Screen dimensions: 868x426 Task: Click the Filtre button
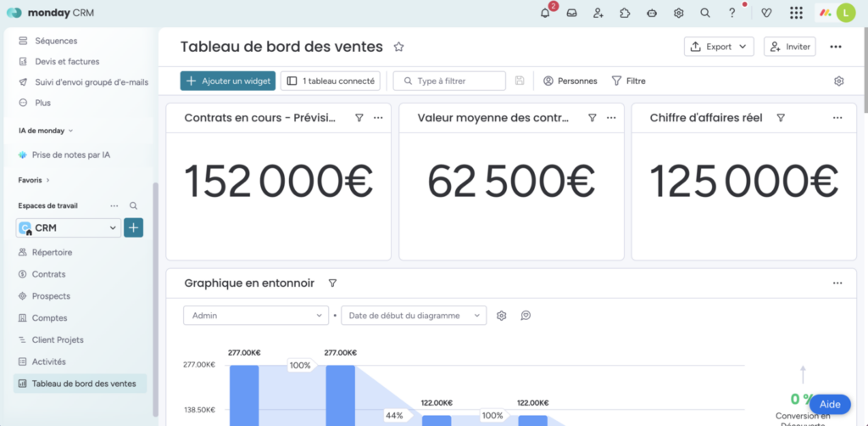(x=629, y=81)
